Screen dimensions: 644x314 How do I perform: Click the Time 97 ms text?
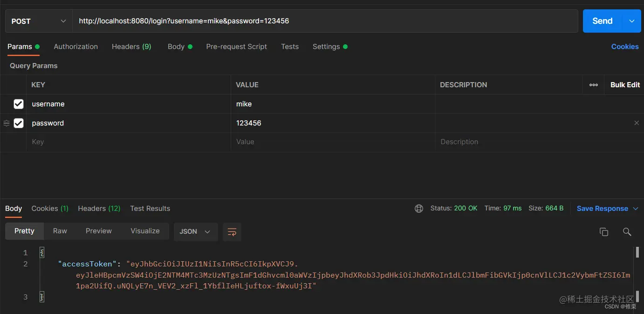503,209
